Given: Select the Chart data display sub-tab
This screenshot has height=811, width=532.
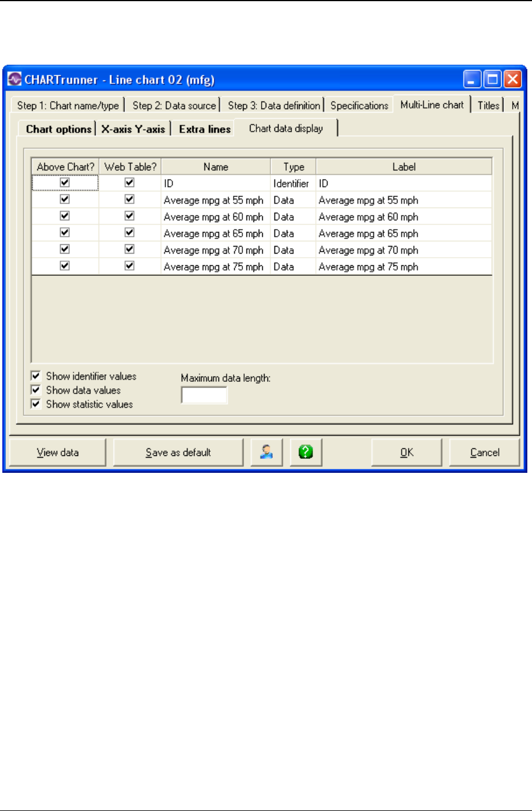Looking at the screenshot, I should pyautogui.click(x=286, y=128).
